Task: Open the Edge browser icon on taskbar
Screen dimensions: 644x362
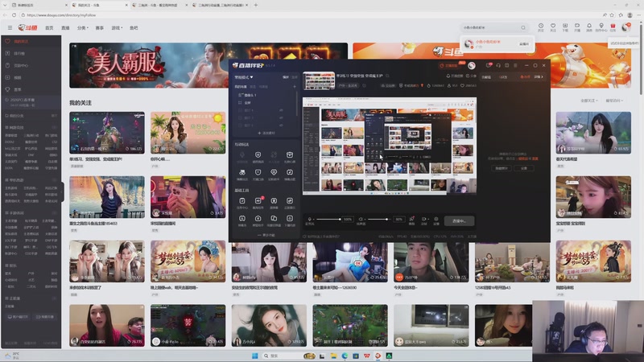Action: [345, 356]
